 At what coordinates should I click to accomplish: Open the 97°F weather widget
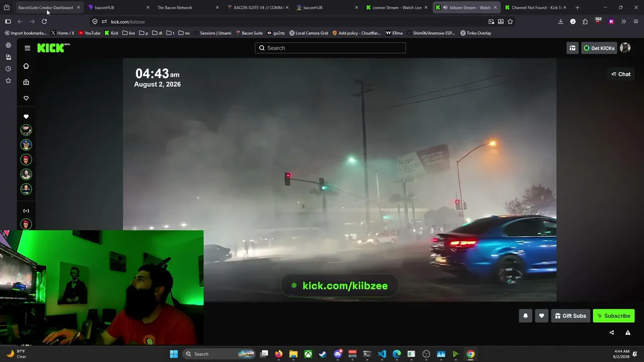(16, 354)
